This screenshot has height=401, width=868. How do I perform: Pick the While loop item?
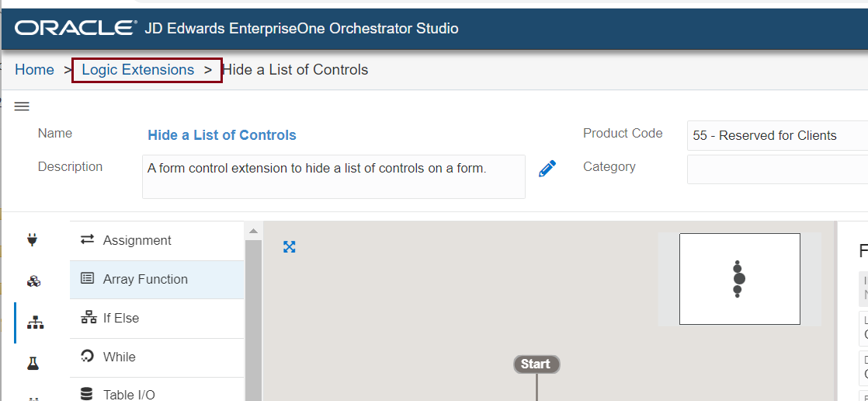(119, 357)
